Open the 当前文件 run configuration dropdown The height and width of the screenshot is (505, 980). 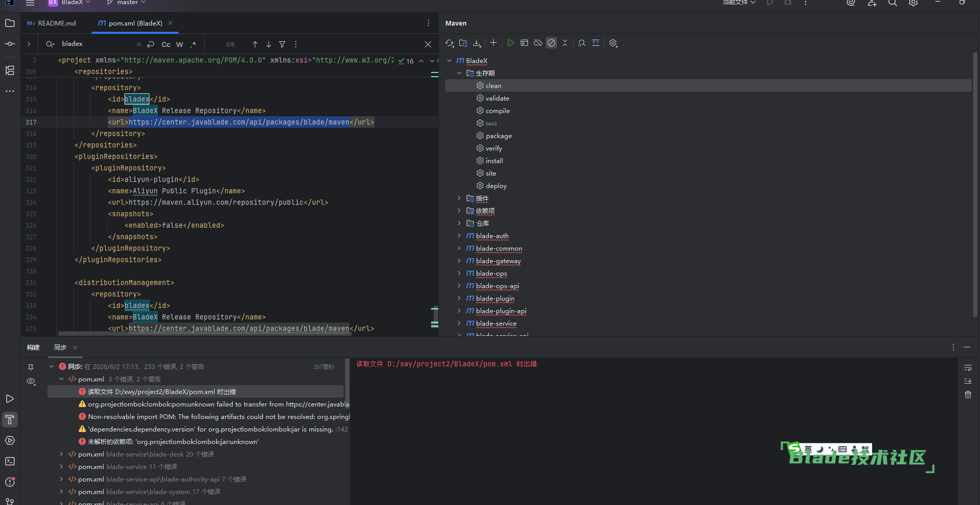(x=739, y=3)
